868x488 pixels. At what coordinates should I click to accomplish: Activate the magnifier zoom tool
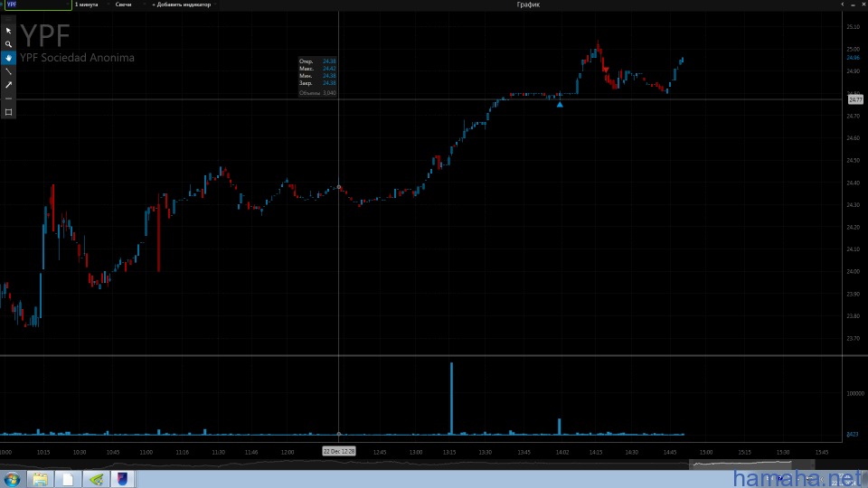8,44
